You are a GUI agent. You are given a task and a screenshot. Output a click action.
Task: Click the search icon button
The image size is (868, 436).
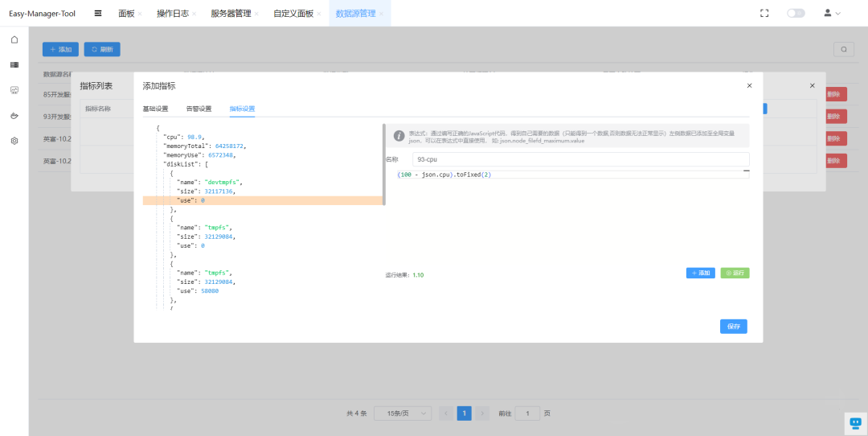pyautogui.click(x=843, y=49)
